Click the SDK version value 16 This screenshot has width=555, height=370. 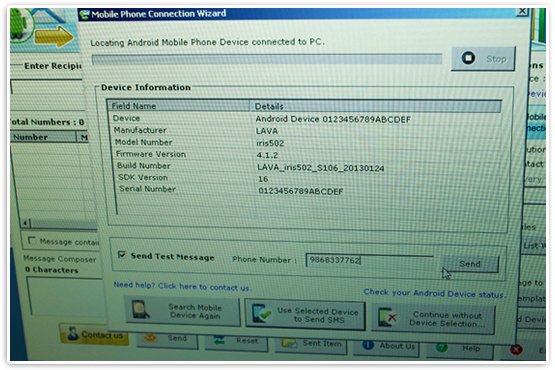[263, 179]
